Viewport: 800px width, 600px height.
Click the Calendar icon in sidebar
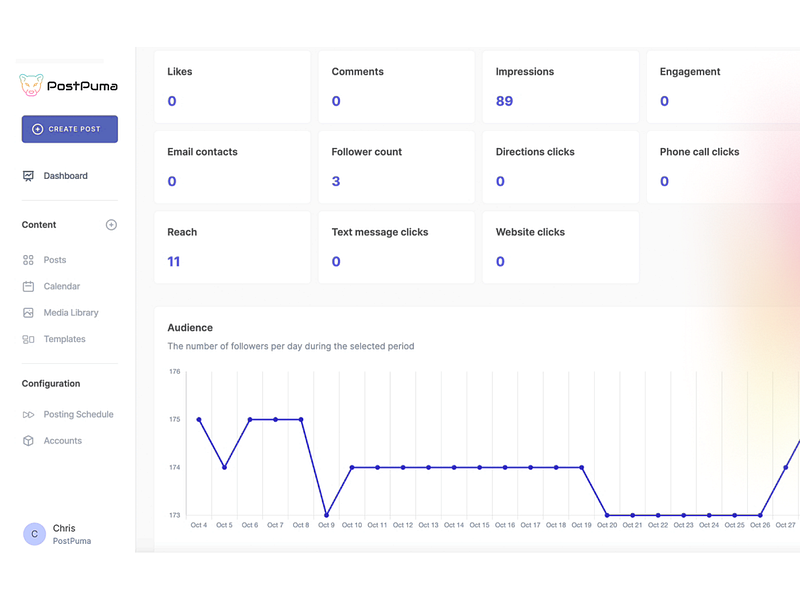click(x=28, y=286)
